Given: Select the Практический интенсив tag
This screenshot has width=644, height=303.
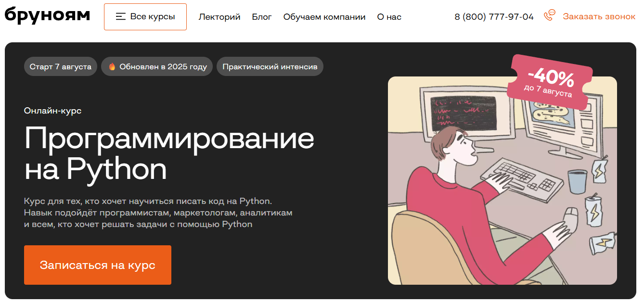Looking at the screenshot, I should click(x=270, y=67).
